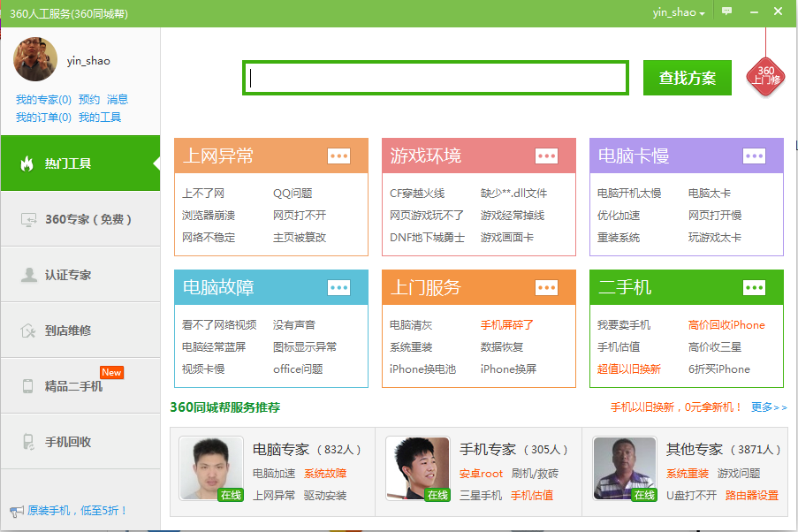Select the 重装系统 entry in 电脑卡慢
The image size is (798, 532).
(x=619, y=237)
